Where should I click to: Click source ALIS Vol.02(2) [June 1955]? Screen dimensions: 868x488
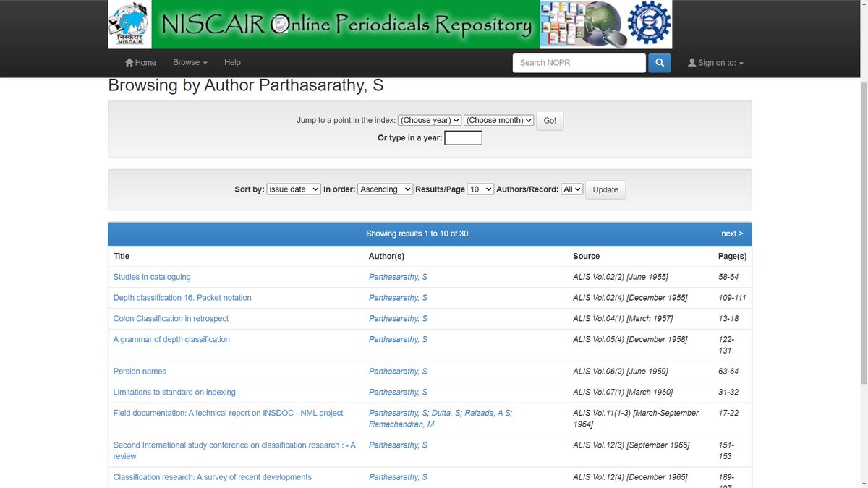pos(621,277)
